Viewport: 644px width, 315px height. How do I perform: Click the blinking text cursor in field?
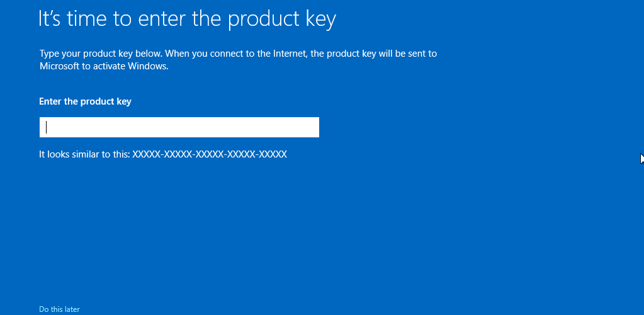pos(47,127)
